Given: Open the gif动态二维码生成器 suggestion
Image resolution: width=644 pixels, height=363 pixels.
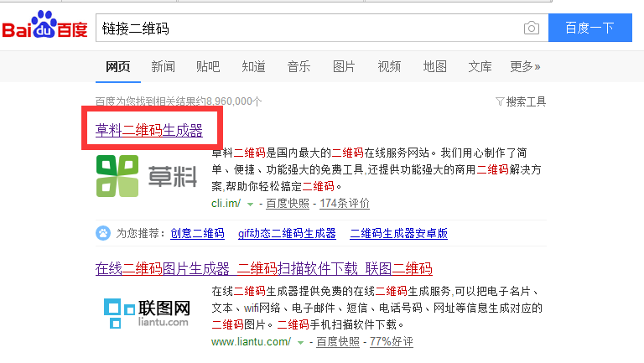Looking at the screenshot, I should coord(287,233).
